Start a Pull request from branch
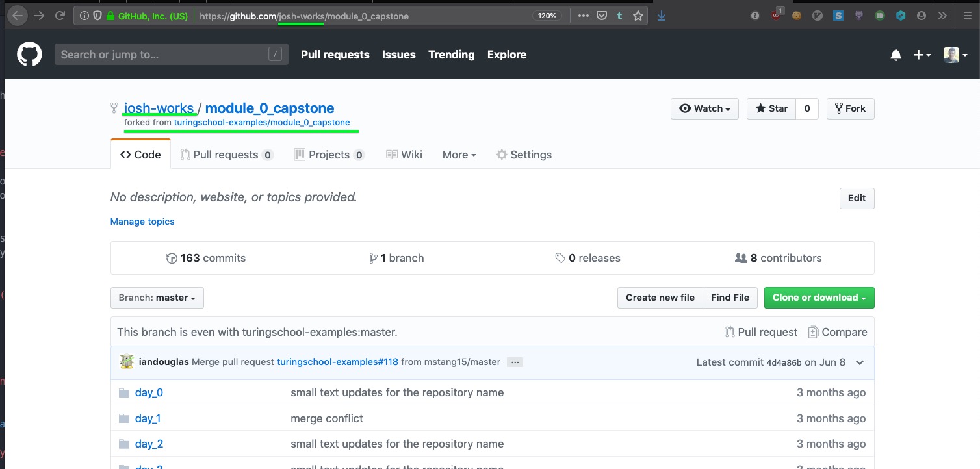The image size is (980, 469). (x=761, y=332)
